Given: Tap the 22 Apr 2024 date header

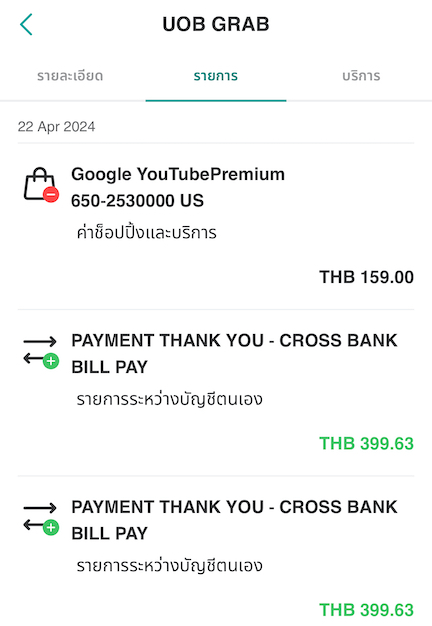Looking at the screenshot, I should pyautogui.click(x=56, y=127).
